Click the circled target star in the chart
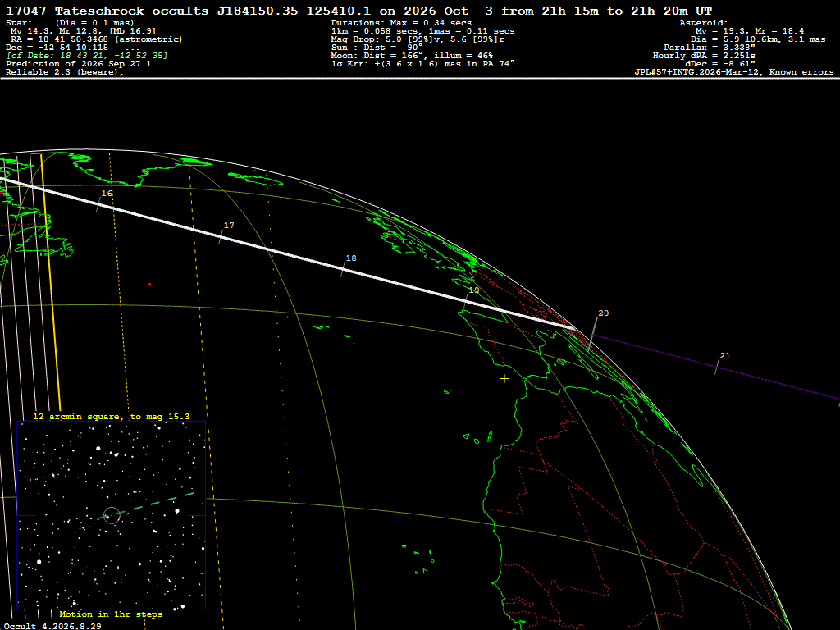 [111, 516]
